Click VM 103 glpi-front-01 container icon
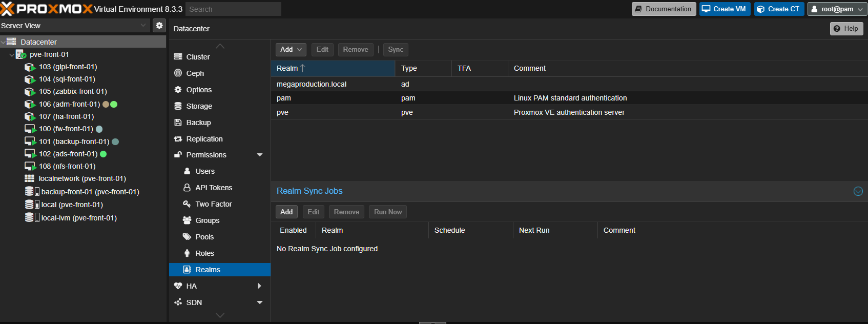The width and height of the screenshot is (868, 324). tap(30, 67)
